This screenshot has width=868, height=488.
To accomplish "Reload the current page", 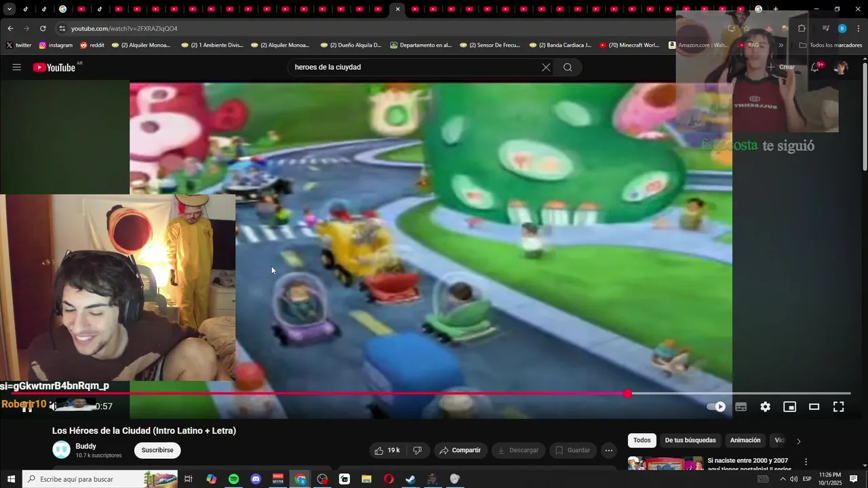I will click(43, 28).
